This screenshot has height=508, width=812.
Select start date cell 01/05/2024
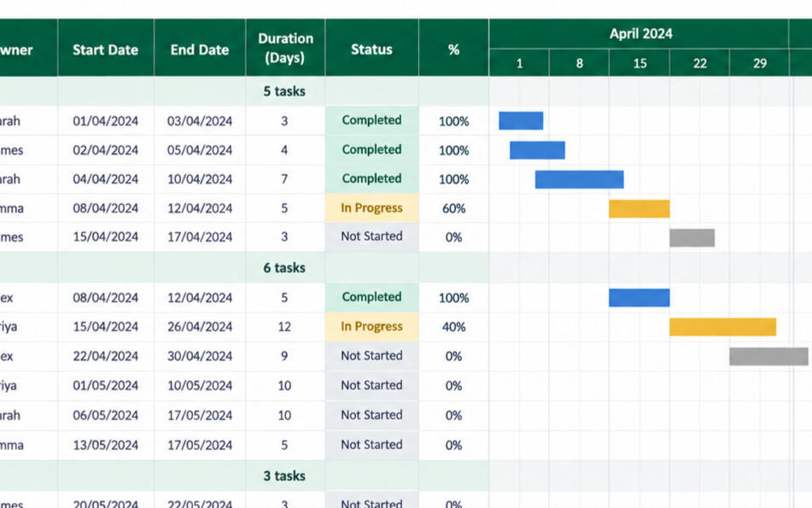pos(106,386)
